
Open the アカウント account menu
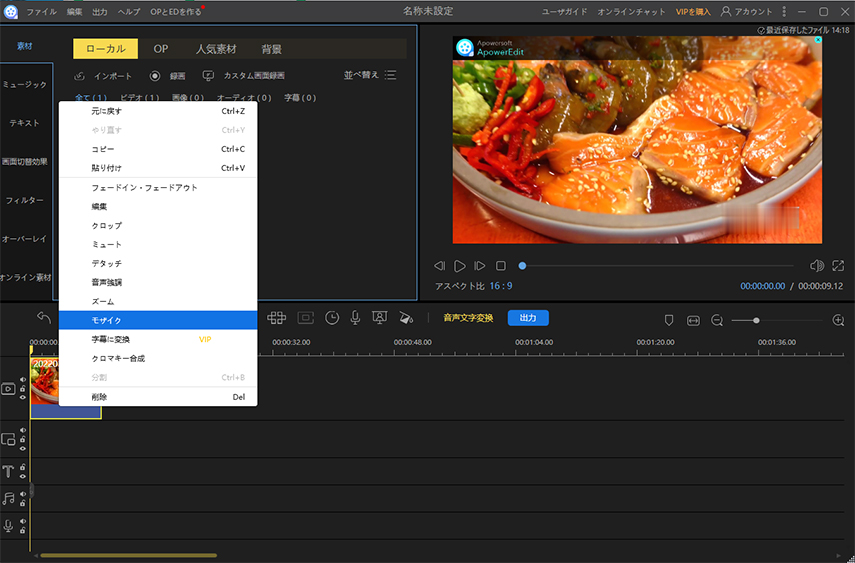click(x=746, y=11)
